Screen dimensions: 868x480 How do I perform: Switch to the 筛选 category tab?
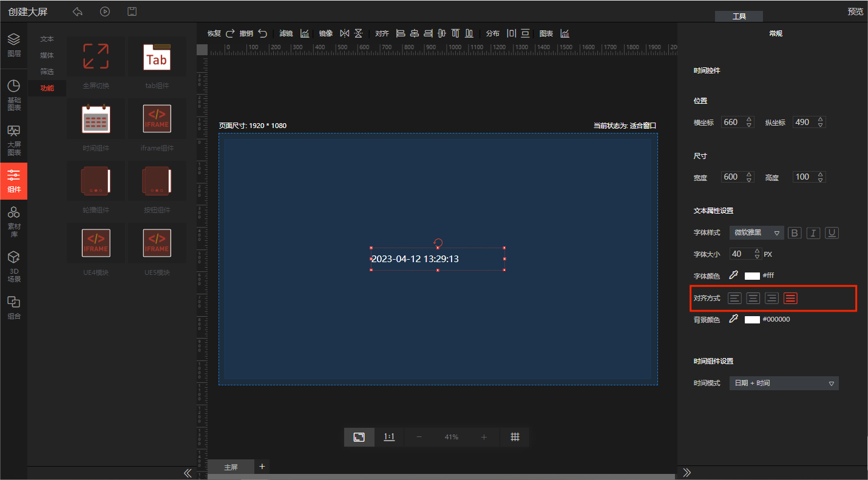pos(47,72)
